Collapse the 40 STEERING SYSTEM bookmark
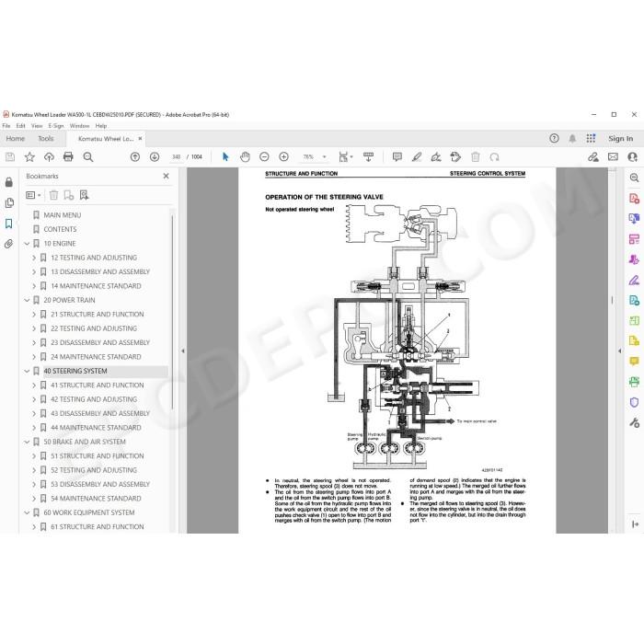644x644 pixels. (x=27, y=372)
